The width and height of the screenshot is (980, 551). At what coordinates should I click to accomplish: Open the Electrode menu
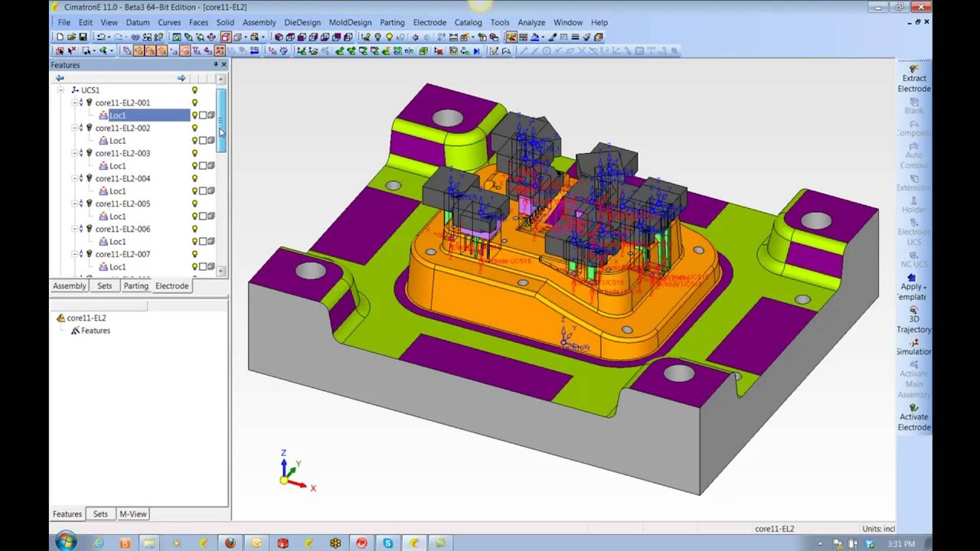tap(430, 22)
